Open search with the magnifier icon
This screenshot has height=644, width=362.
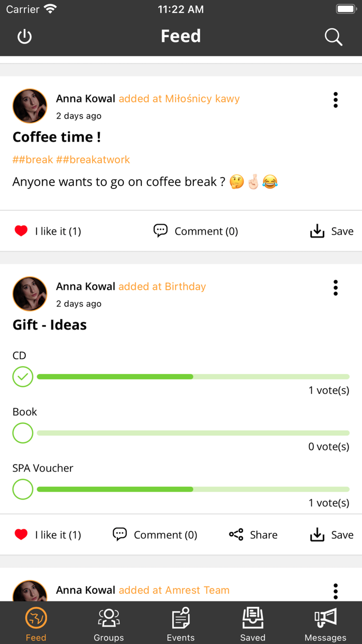click(333, 37)
